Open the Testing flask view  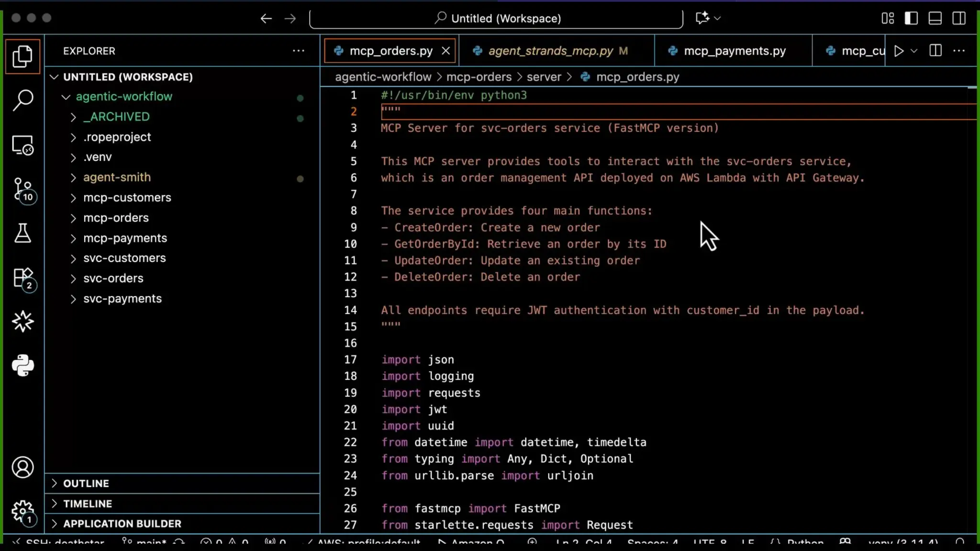[22, 233]
